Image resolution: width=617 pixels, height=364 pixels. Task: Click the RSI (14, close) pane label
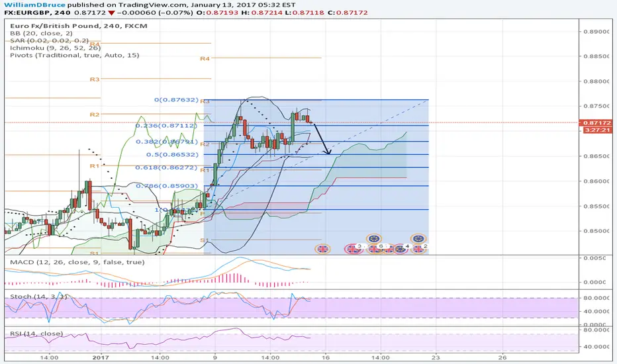point(36,334)
